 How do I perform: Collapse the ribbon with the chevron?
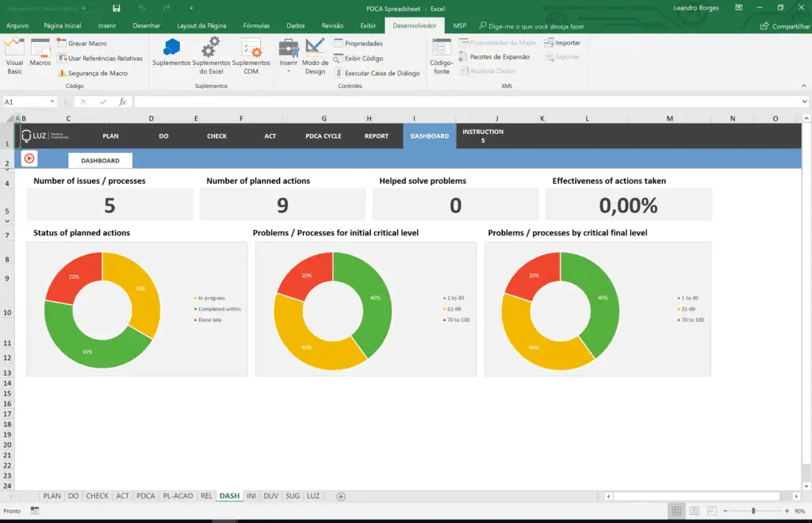tap(804, 86)
